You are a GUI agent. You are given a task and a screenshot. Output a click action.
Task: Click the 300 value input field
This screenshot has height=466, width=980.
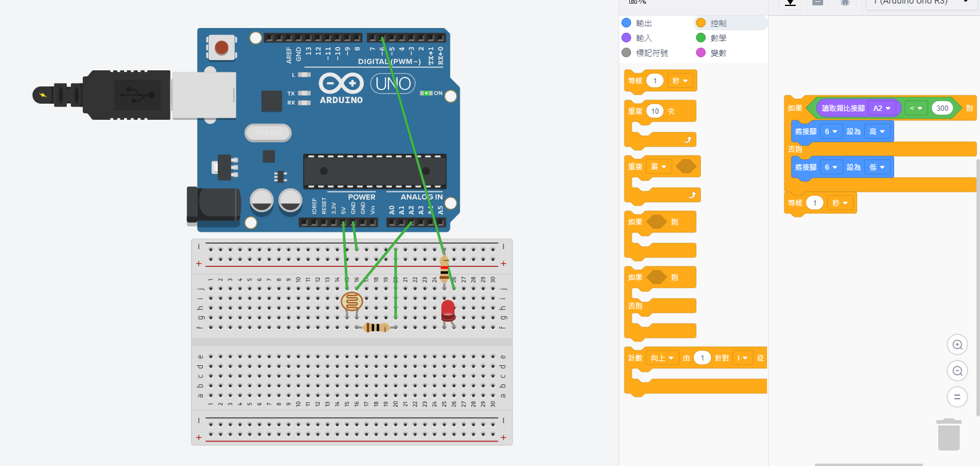(942, 108)
